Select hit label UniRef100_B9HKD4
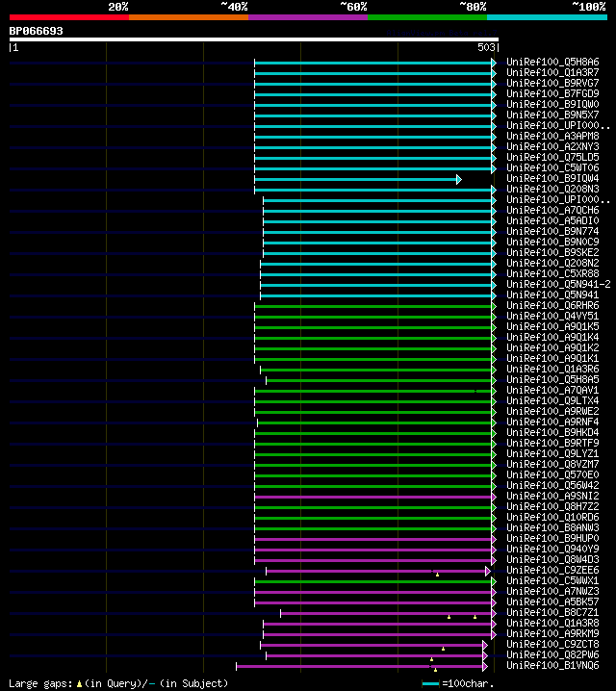This screenshot has width=616, height=691. coord(552,432)
